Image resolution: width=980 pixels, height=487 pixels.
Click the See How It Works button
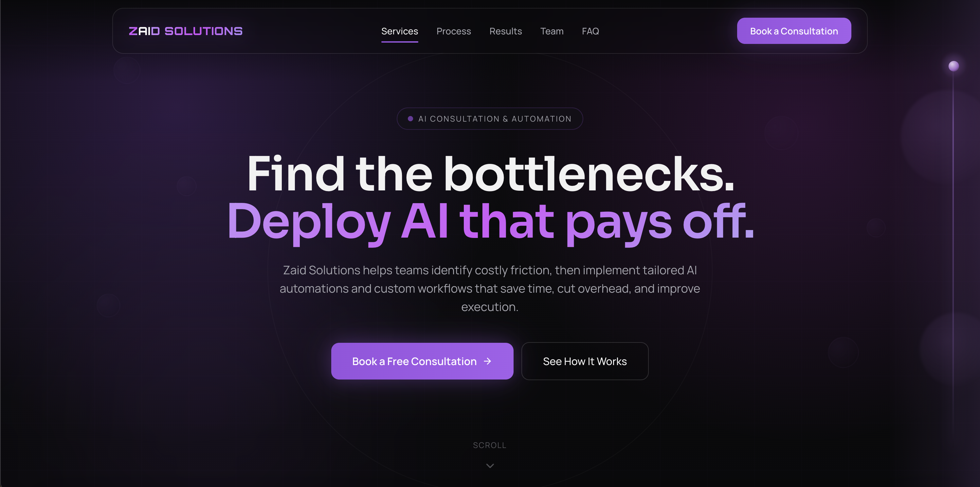coord(585,361)
